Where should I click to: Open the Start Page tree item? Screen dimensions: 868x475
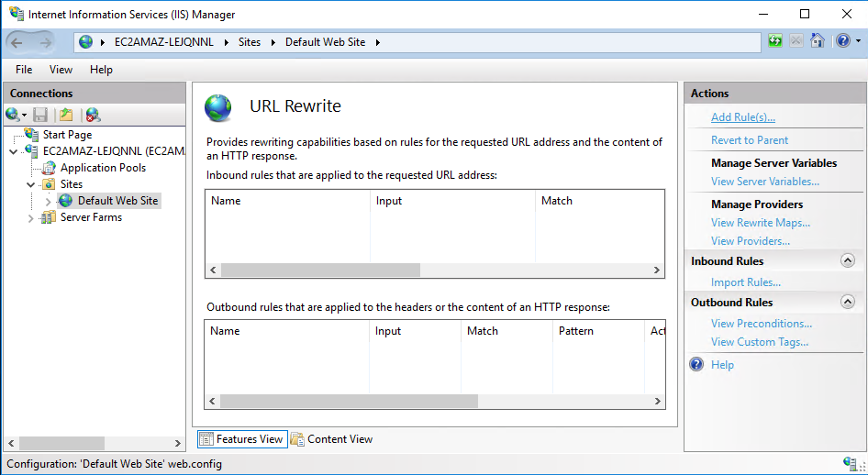click(67, 135)
